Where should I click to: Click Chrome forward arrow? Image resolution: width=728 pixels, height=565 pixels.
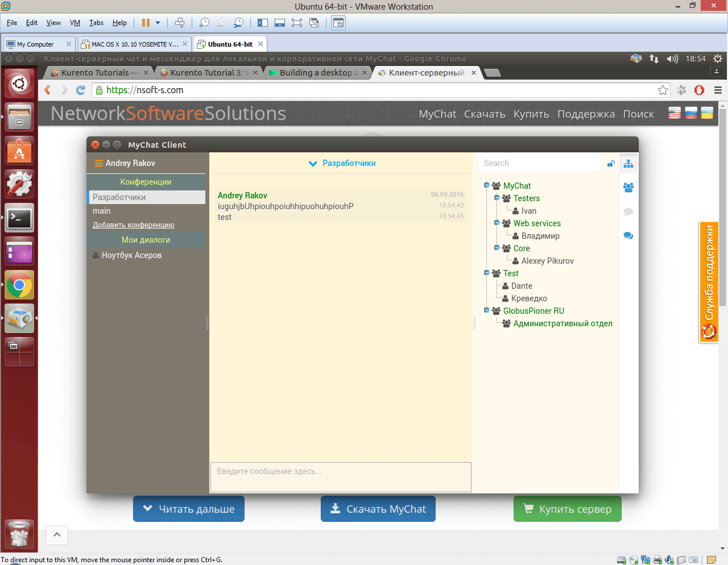64,90
